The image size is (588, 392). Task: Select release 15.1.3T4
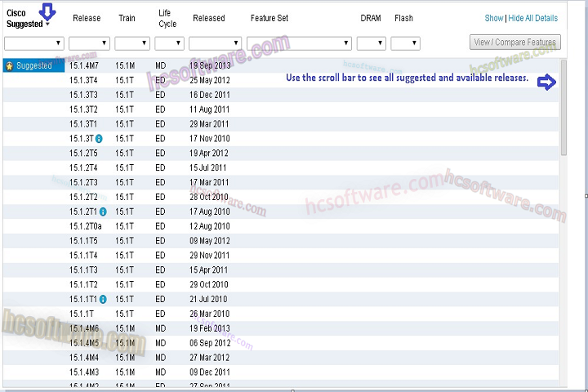pyautogui.click(x=83, y=80)
